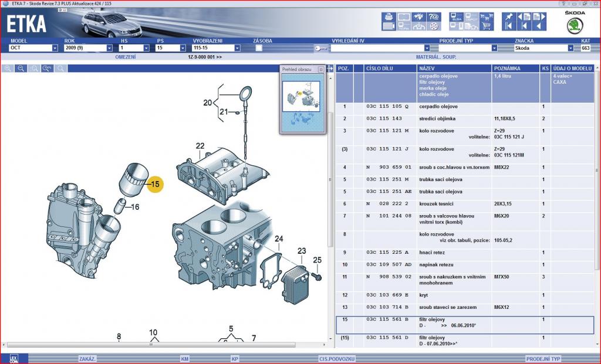Click the Lexcom logo in bottom bar
The height and width of the screenshot is (364, 601).
(x=14, y=359)
